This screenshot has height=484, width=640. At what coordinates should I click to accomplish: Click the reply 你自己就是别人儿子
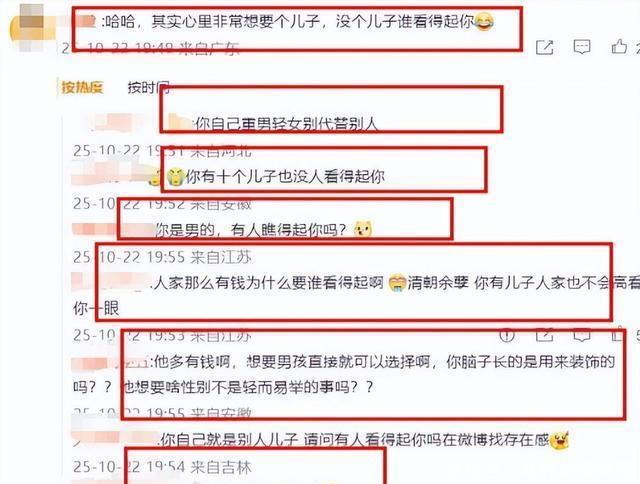point(354,440)
